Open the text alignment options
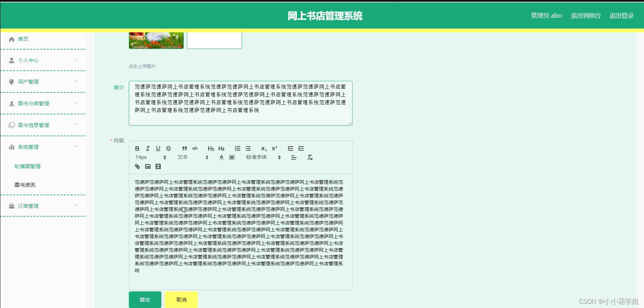 pos(294,157)
